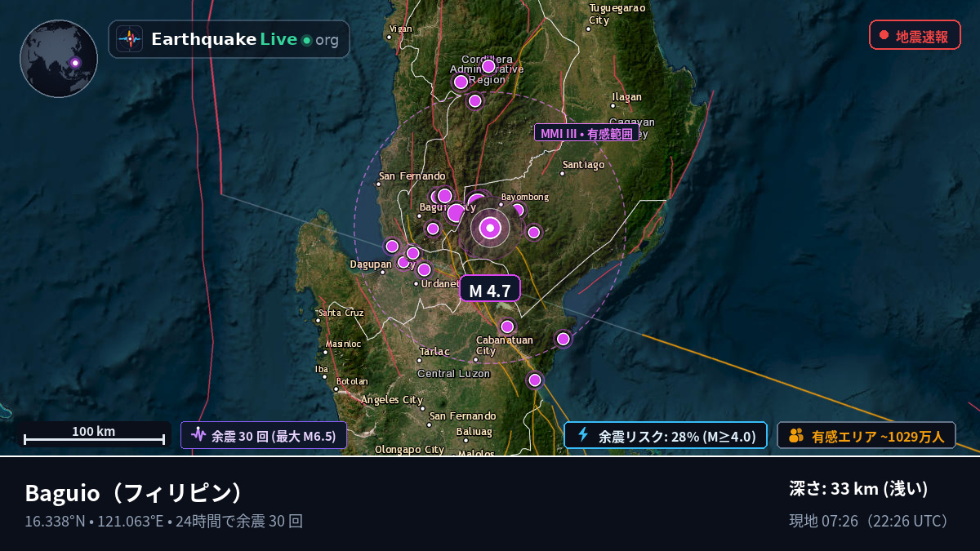Click the Tarlac city label
Viewport: 980px width, 551px height.
click(434, 352)
